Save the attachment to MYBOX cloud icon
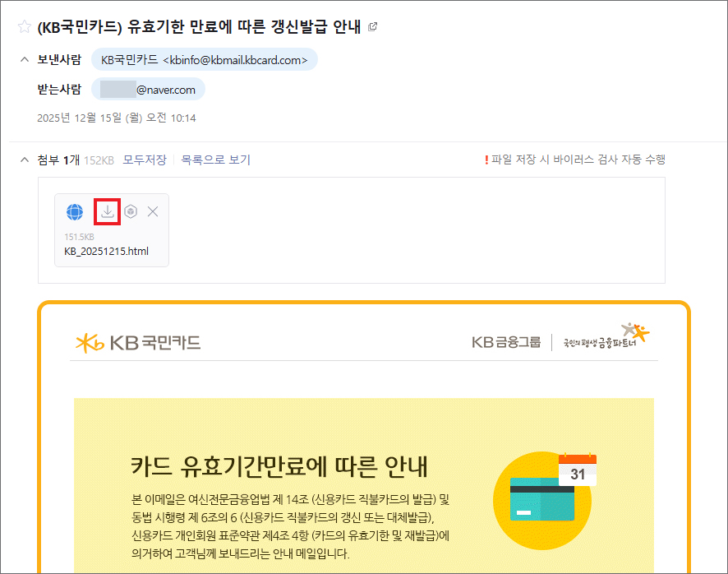This screenshot has height=574, width=728. [x=131, y=212]
